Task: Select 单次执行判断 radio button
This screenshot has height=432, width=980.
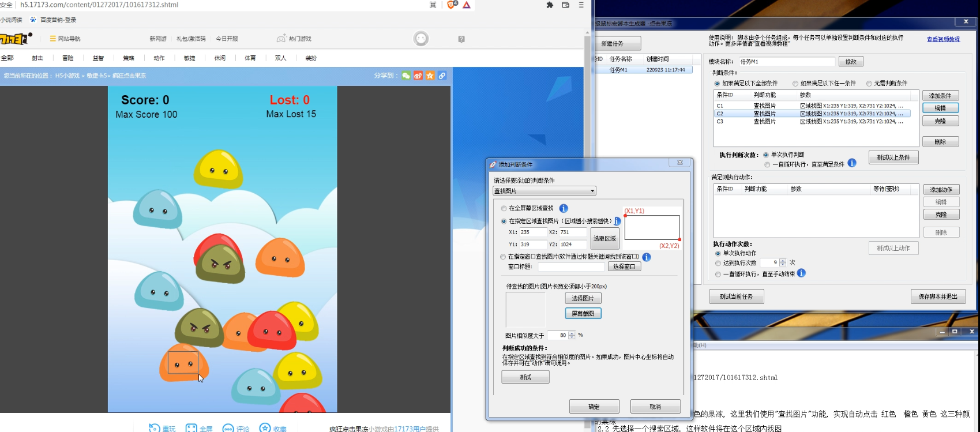Action: [766, 155]
